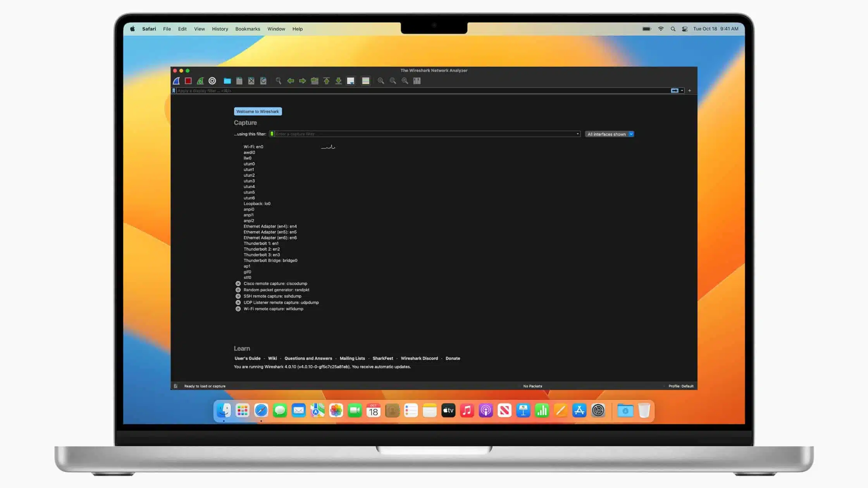Select the awdl0 interface
Screen dimensions: 868x488
(249, 153)
